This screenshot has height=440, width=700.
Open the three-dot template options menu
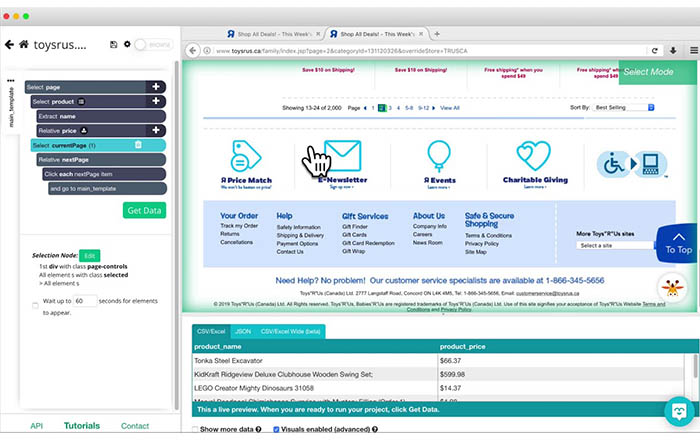click(11, 81)
